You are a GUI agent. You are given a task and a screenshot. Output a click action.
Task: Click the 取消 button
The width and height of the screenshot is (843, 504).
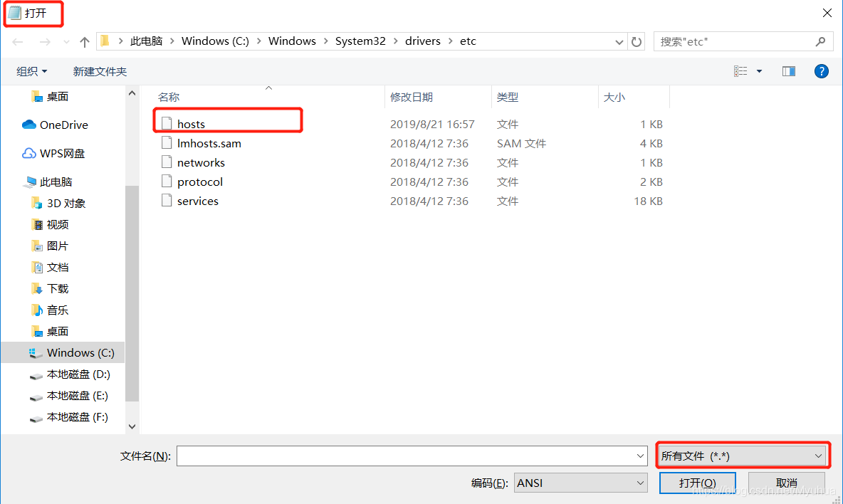click(787, 483)
